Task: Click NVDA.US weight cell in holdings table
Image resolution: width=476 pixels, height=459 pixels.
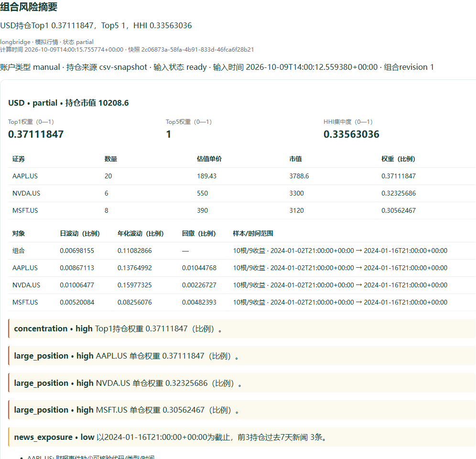Action: pyautogui.click(x=399, y=194)
